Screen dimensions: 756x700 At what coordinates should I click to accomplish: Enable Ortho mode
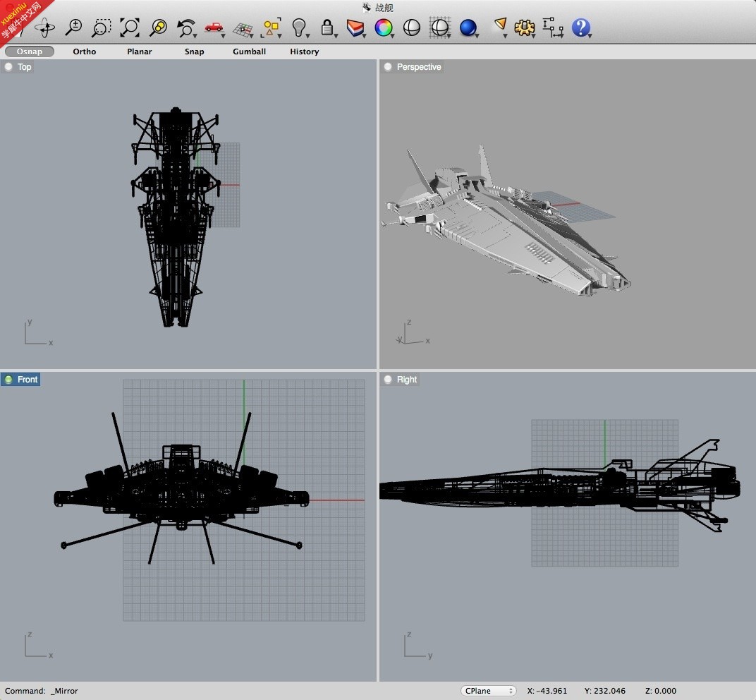(x=85, y=52)
